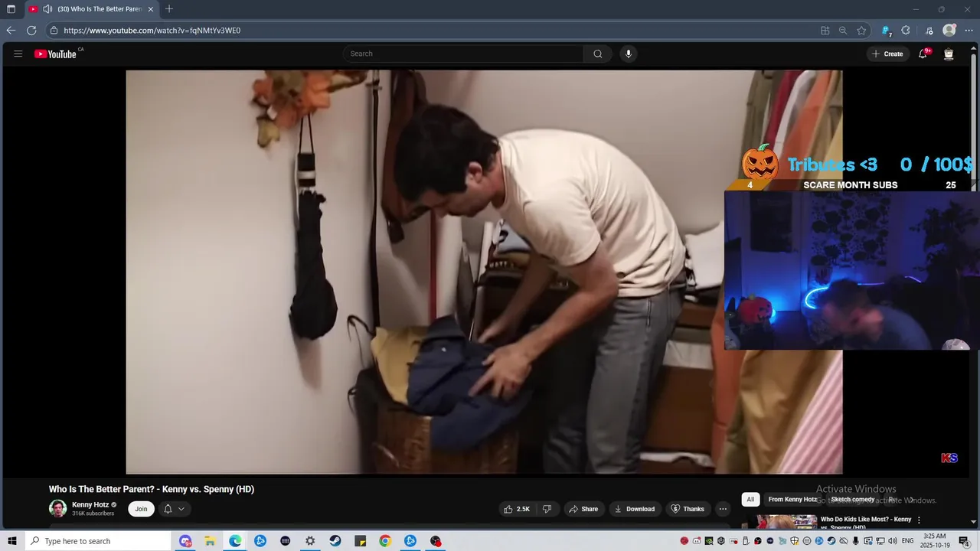980x551 pixels.
Task: Open the Thanks button
Action: click(x=688, y=509)
